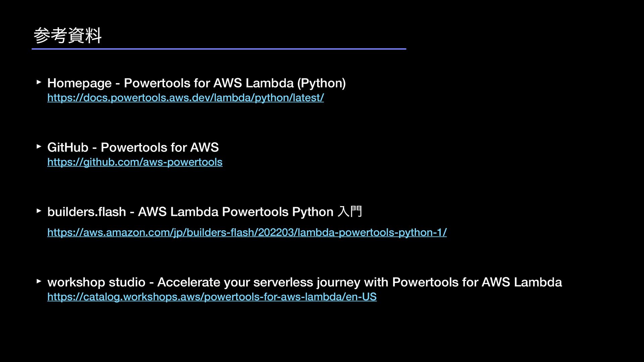
Task: Open the github.com/aws-powertools link
Action: point(135,162)
